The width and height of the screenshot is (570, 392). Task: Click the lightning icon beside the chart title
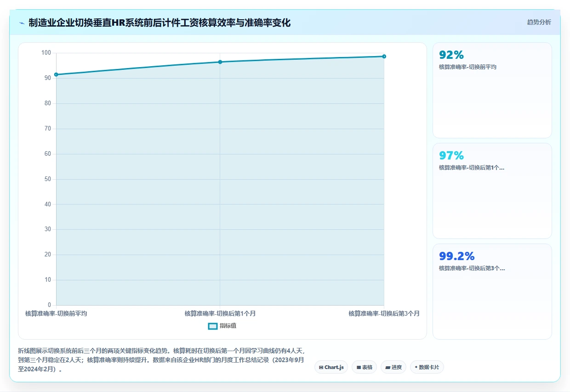click(x=22, y=23)
